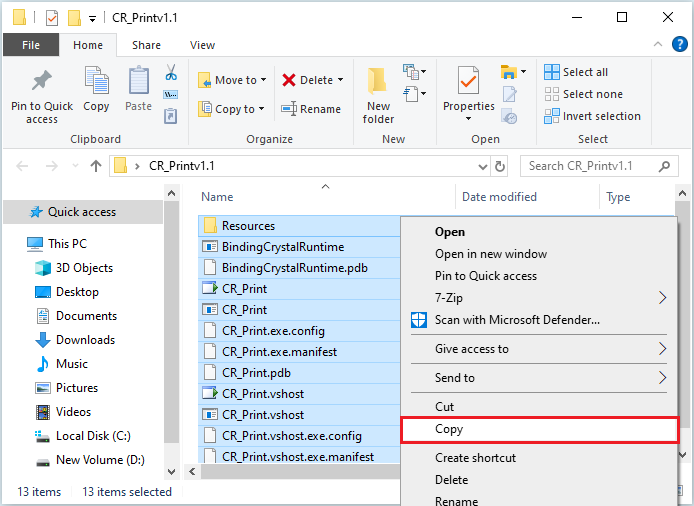The image size is (694, 506).
Task: Expand the 7-Zip submenu
Action: (x=662, y=297)
